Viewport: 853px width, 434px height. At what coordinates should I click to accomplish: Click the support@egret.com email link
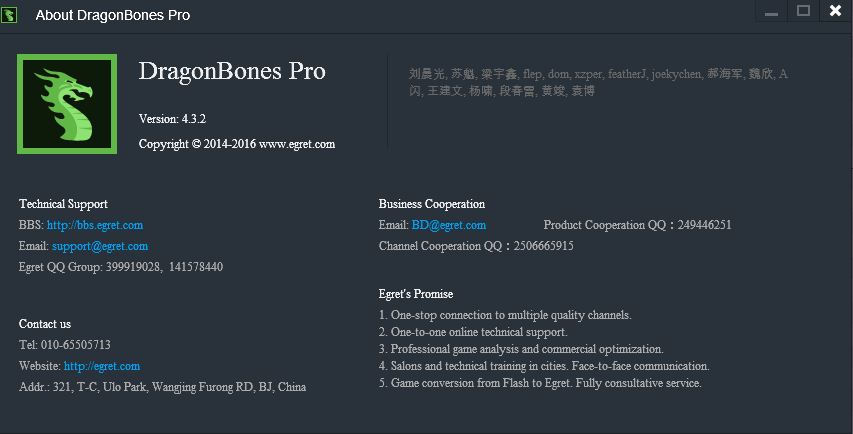click(x=100, y=246)
